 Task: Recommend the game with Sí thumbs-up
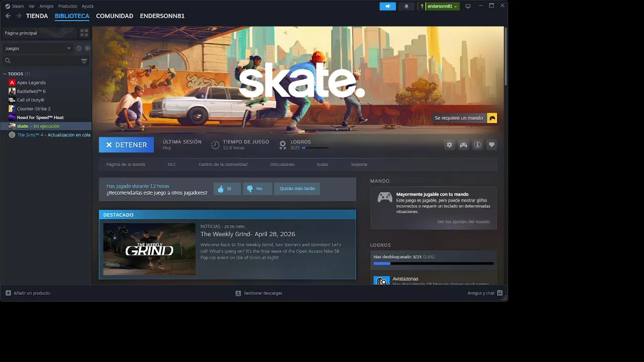pos(227,189)
